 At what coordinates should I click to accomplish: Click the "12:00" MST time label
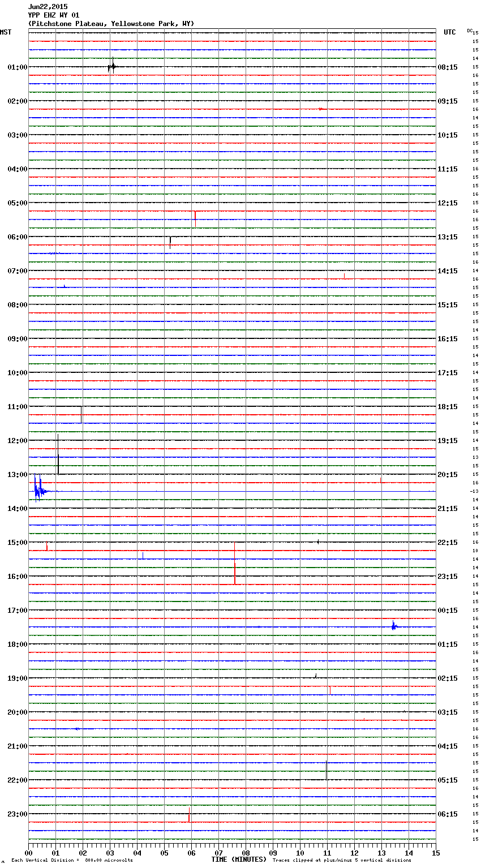coord(18,441)
